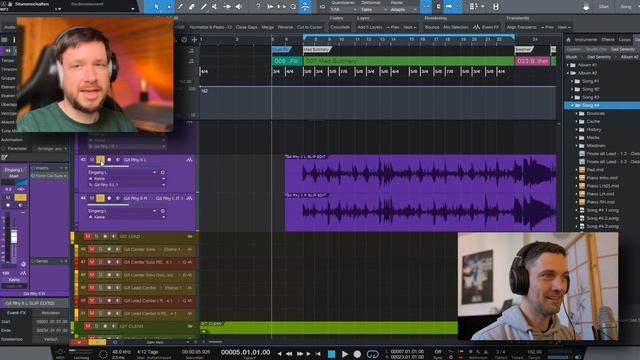This screenshot has height=360, width=640.
Task: Toggle monitor on Git Rhy II L track
Action: [x=118, y=160]
